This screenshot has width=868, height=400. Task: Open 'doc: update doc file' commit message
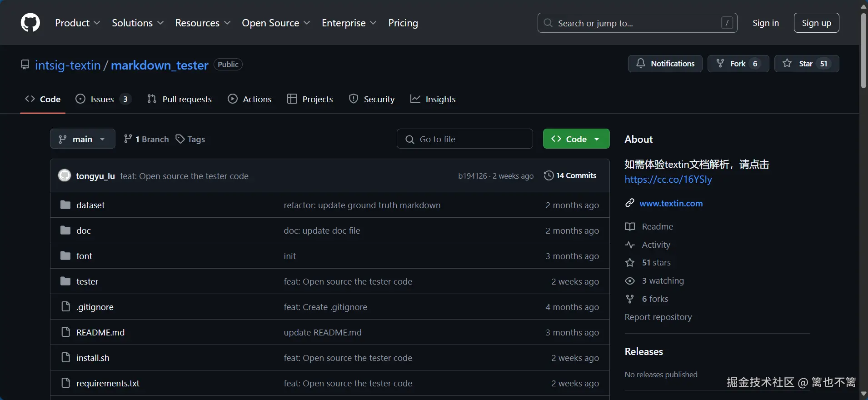coord(322,230)
